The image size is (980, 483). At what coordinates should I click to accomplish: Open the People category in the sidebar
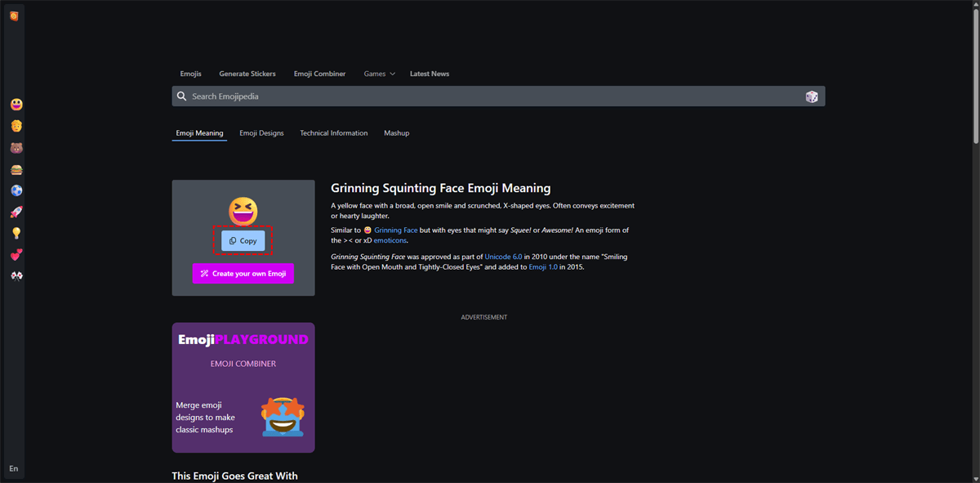pyautogui.click(x=16, y=126)
